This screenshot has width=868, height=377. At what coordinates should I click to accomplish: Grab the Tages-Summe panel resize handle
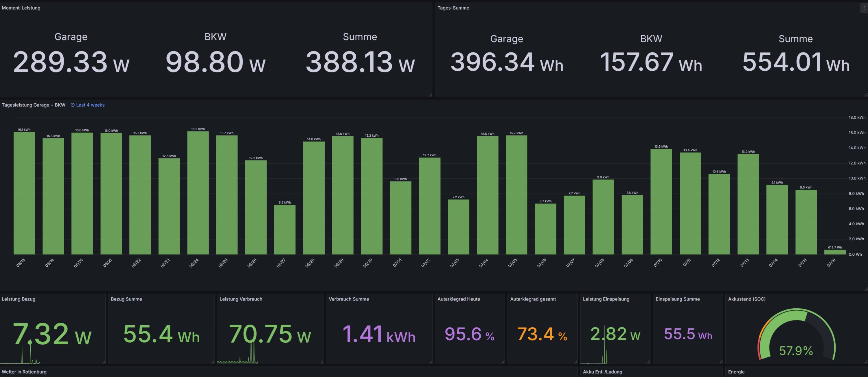point(866,95)
